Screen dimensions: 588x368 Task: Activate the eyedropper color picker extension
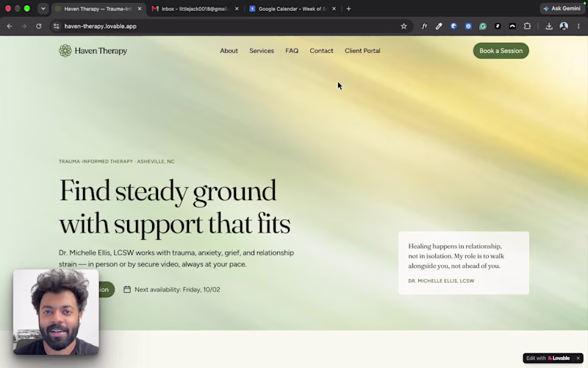439,26
